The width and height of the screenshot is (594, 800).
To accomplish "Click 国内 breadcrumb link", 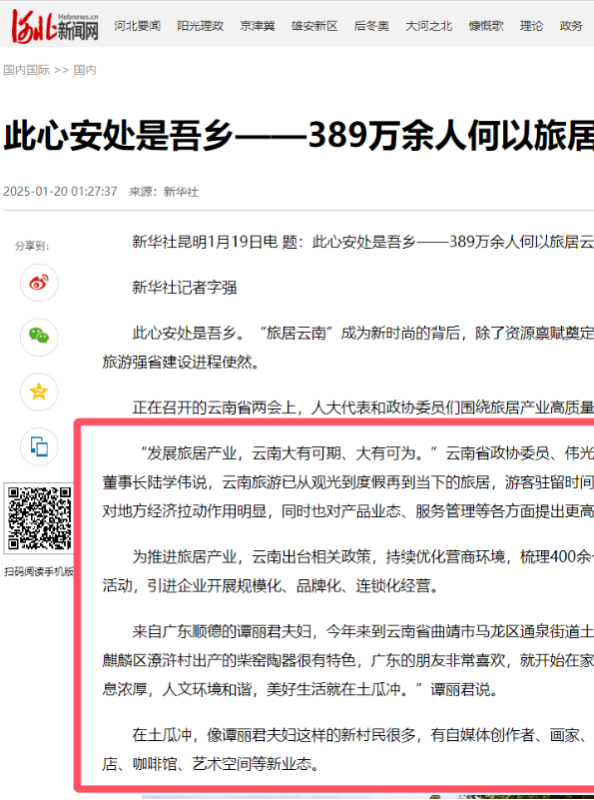I will coord(85,70).
